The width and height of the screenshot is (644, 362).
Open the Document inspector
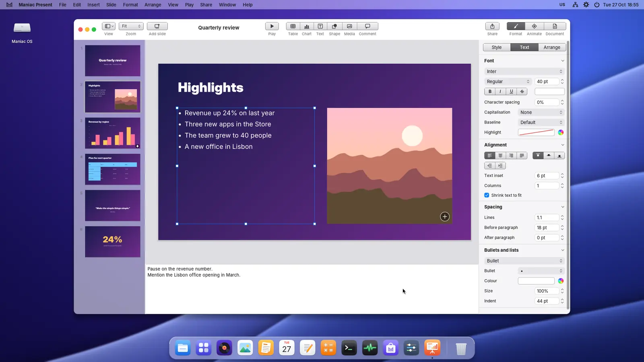click(x=555, y=26)
